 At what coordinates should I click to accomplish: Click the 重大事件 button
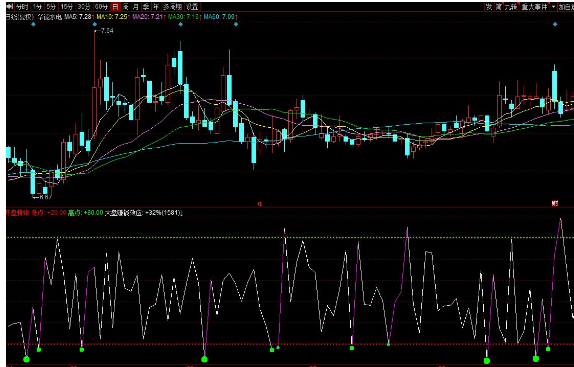(534, 7)
